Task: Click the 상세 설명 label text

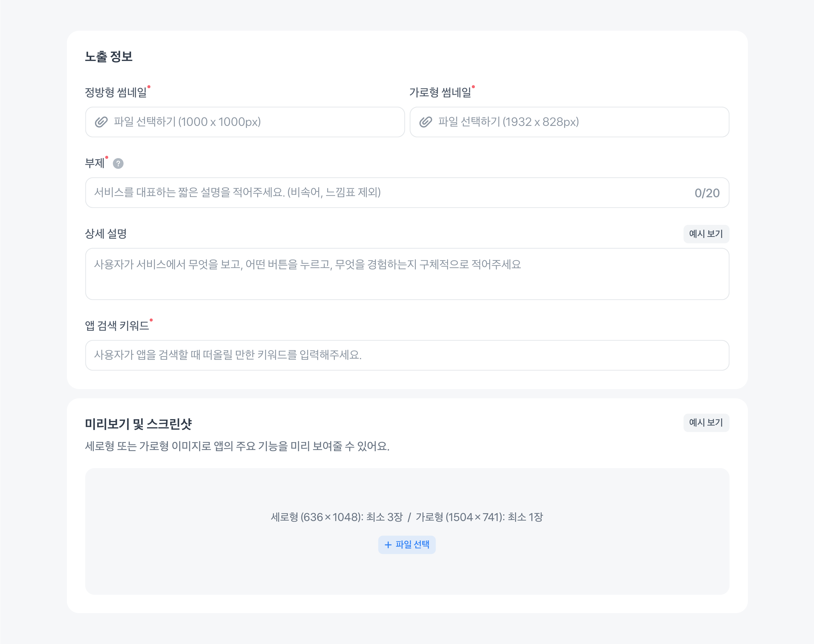Action: (106, 234)
